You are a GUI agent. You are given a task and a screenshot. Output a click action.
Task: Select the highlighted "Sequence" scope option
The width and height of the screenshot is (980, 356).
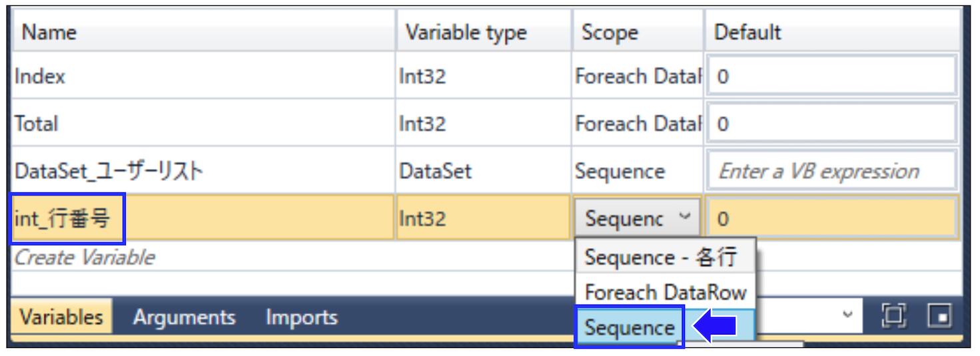click(630, 327)
